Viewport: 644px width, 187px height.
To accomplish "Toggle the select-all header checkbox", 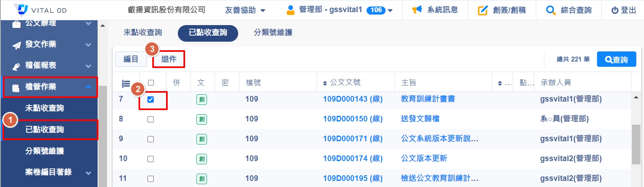I will 151,83.
